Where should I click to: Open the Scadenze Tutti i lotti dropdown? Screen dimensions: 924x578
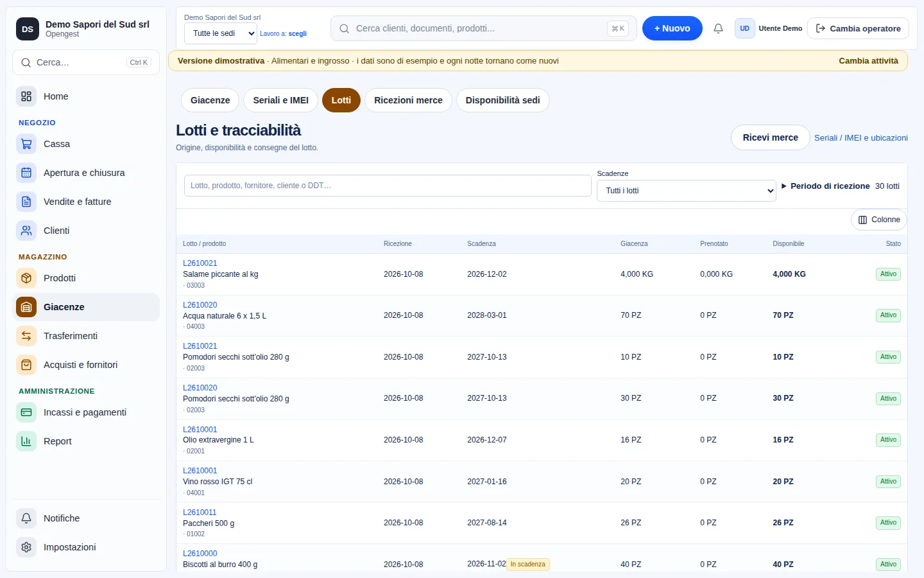(x=687, y=191)
